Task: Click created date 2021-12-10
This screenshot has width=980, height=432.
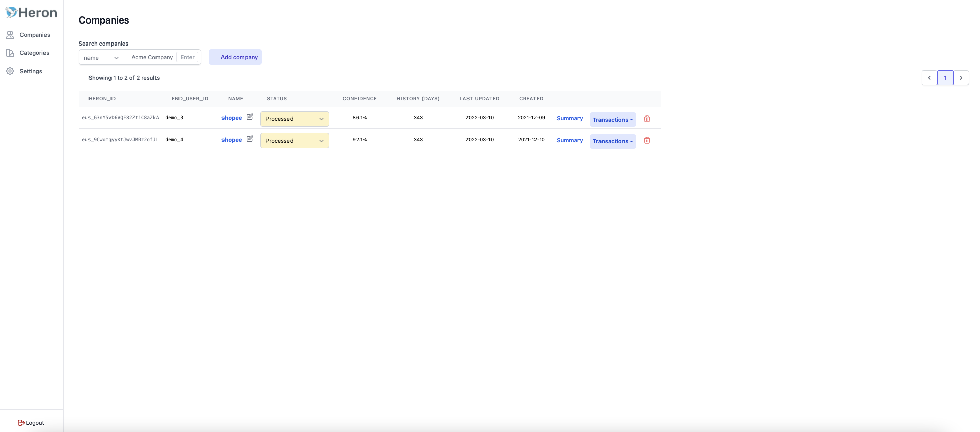Action: click(x=531, y=140)
